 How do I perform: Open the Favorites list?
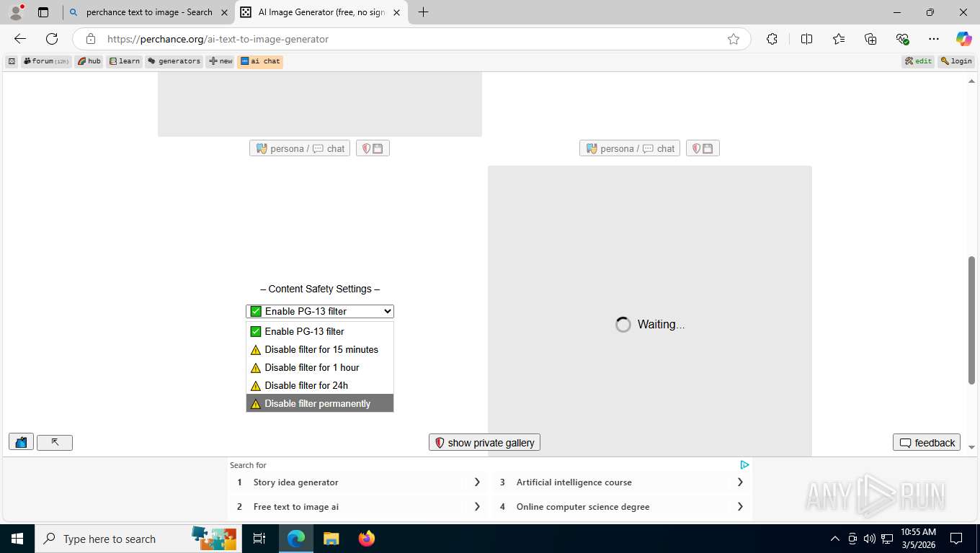coord(839,39)
